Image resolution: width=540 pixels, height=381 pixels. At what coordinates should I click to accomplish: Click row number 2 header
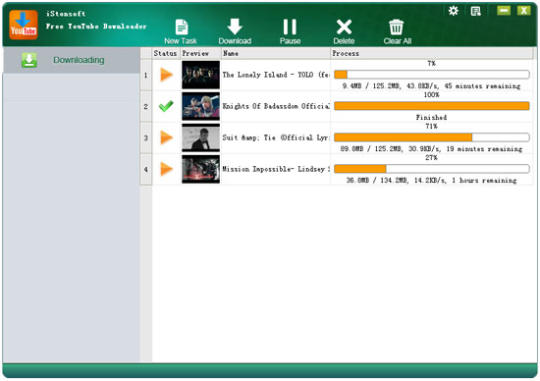tap(146, 106)
